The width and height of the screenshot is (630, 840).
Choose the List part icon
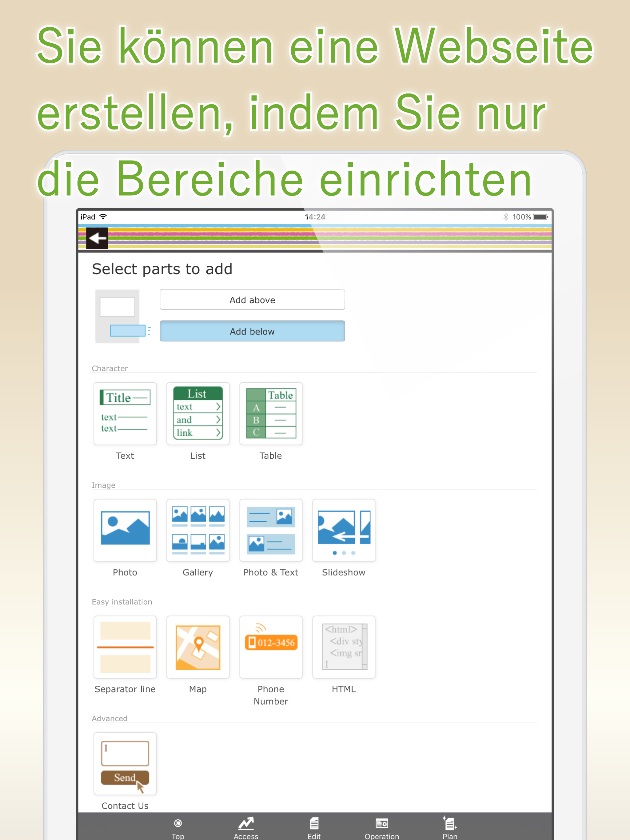click(197, 414)
